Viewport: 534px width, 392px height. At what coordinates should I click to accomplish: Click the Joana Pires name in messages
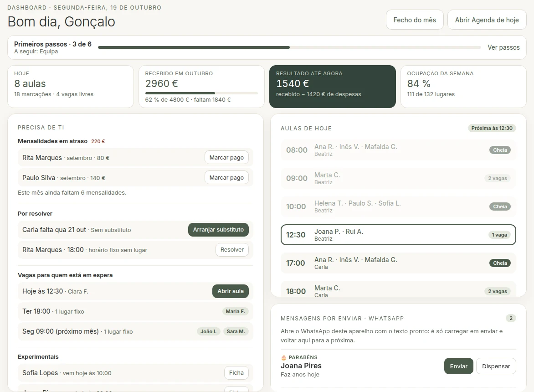click(301, 366)
